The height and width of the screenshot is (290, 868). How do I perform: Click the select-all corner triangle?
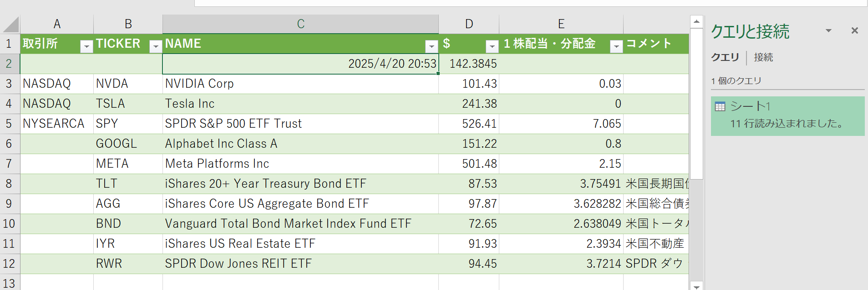[x=11, y=25]
